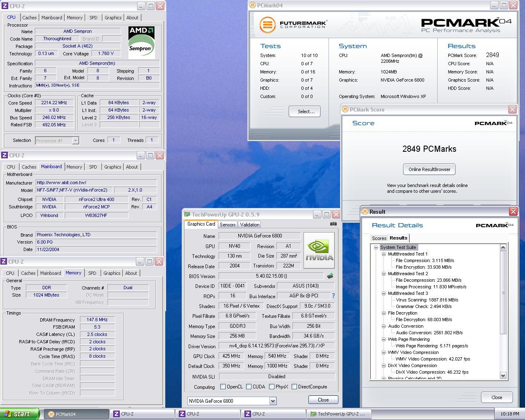525x420 pixels.
Task: Open About tab in CPU-Z window showing Memory
Action: coord(131,273)
